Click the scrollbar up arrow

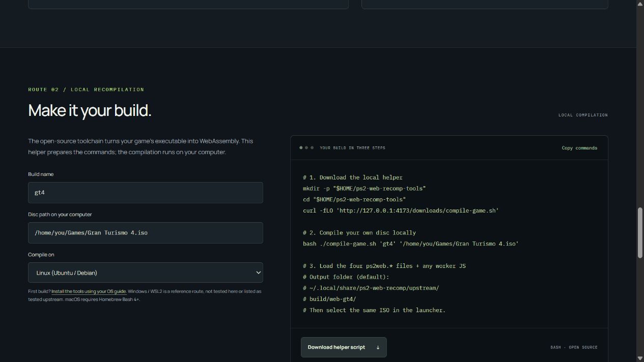point(640,4)
